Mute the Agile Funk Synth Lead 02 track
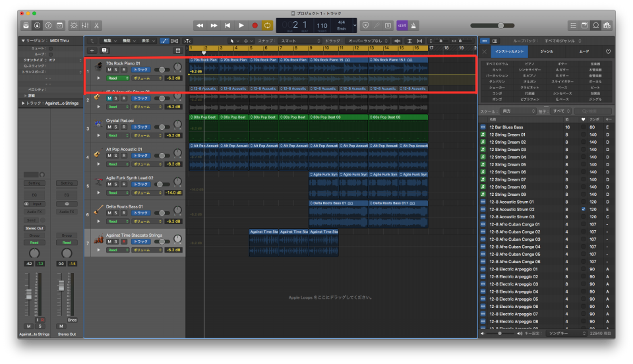Viewport: 633px width, 364px height. 109,184
